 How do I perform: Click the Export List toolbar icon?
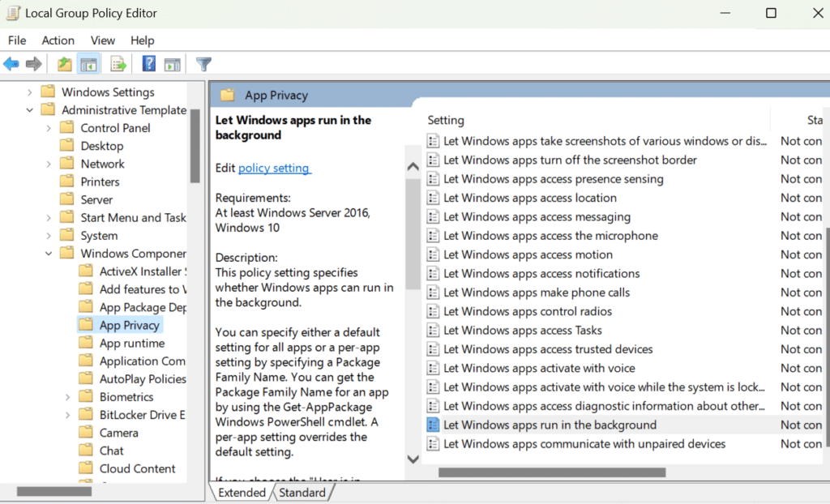pyautogui.click(x=118, y=64)
